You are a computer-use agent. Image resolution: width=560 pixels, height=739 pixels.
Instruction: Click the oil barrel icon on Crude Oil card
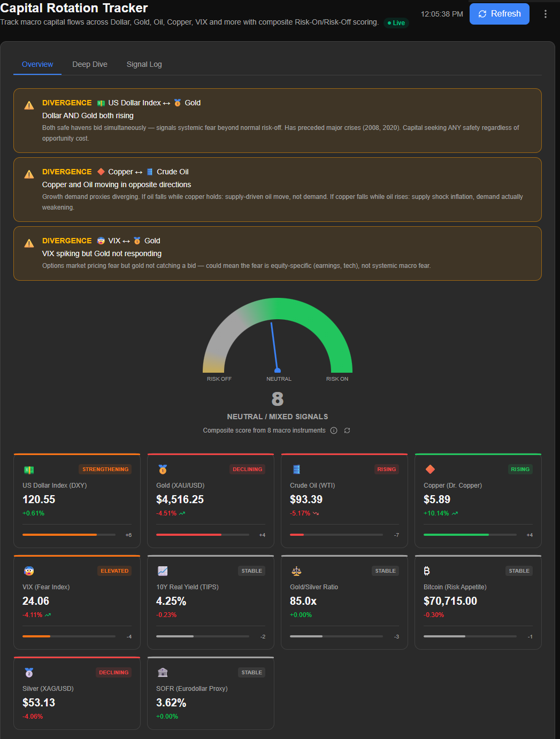(296, 469)
